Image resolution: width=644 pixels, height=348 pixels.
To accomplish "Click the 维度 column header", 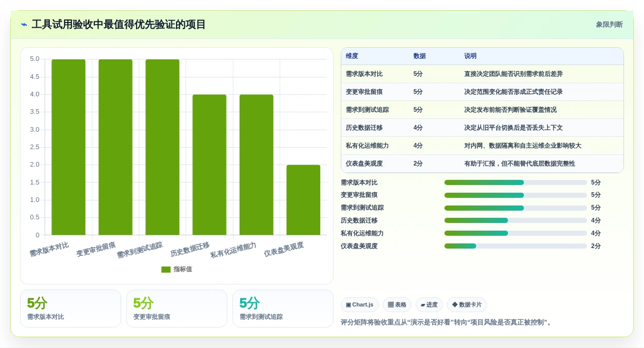I will (352, 56).
